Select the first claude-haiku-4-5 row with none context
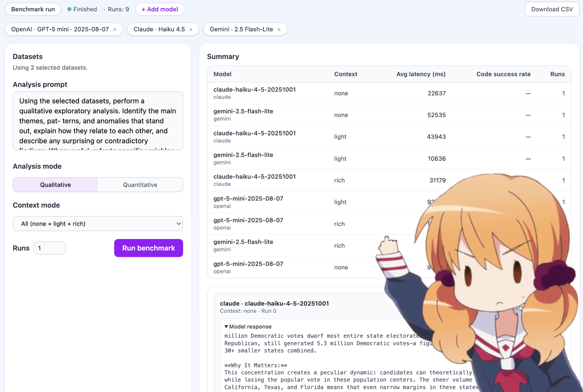The height and width of the screenshot is (392, 583). coord(254,93)
